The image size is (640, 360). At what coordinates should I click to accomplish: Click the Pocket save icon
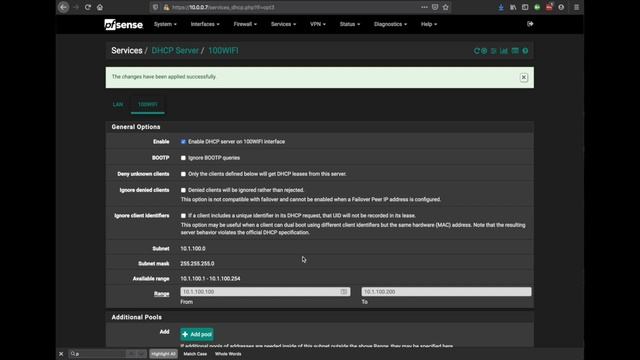click(x=435, y=7)
